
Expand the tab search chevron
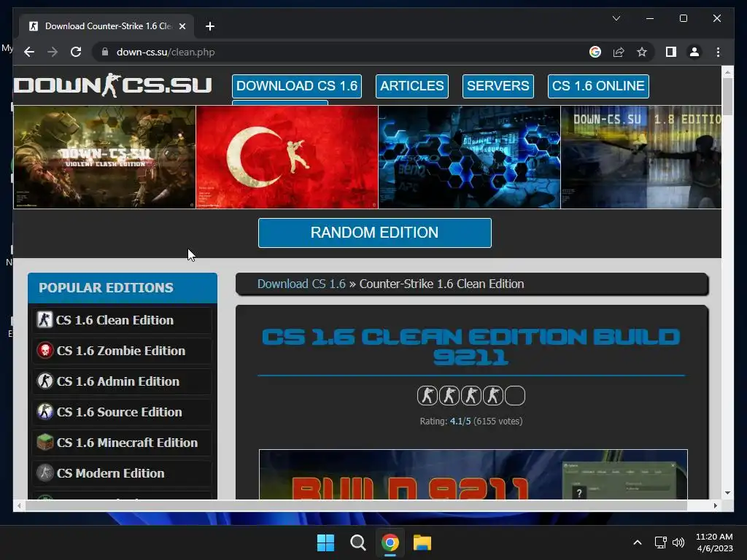[616, 18]
